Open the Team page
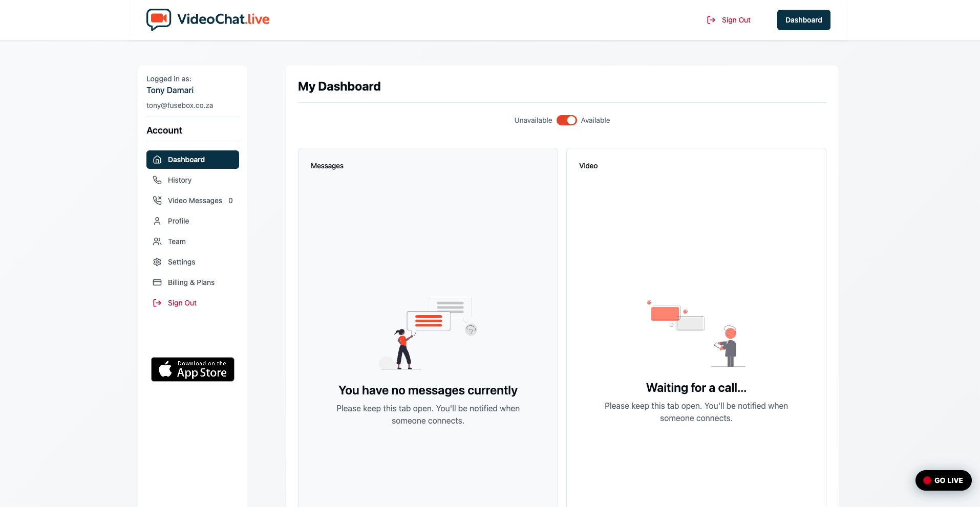 tap(193, 241)
